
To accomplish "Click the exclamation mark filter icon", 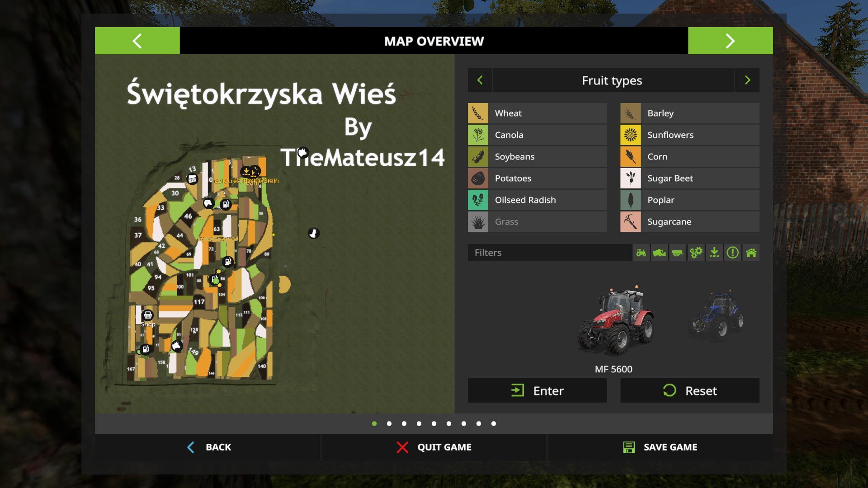I will tap(733, 253).
